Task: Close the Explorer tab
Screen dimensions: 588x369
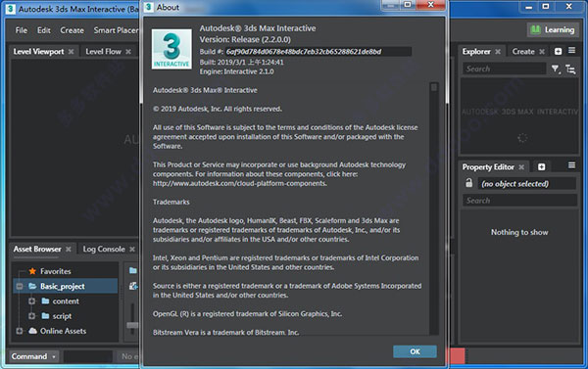Action: point(498,52)
